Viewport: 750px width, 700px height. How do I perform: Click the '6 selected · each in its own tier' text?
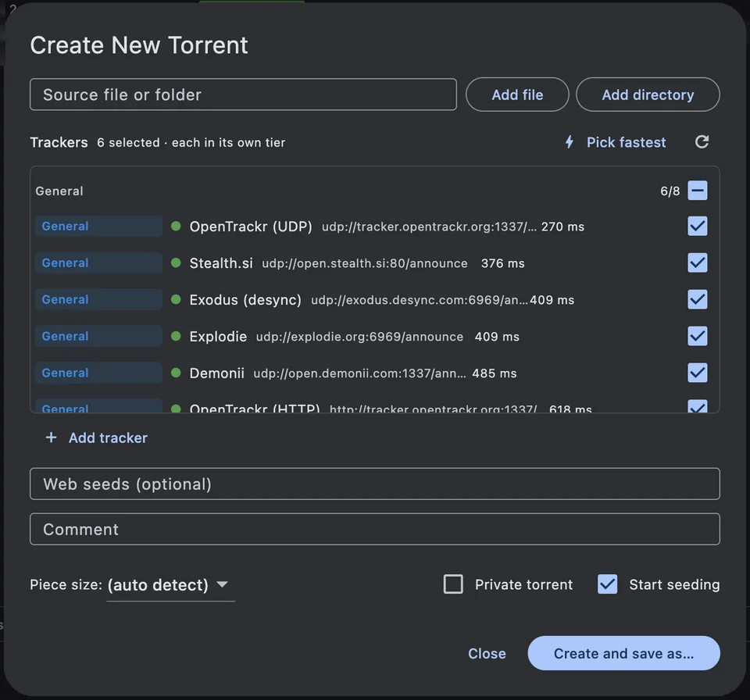(x=191, y=143)
